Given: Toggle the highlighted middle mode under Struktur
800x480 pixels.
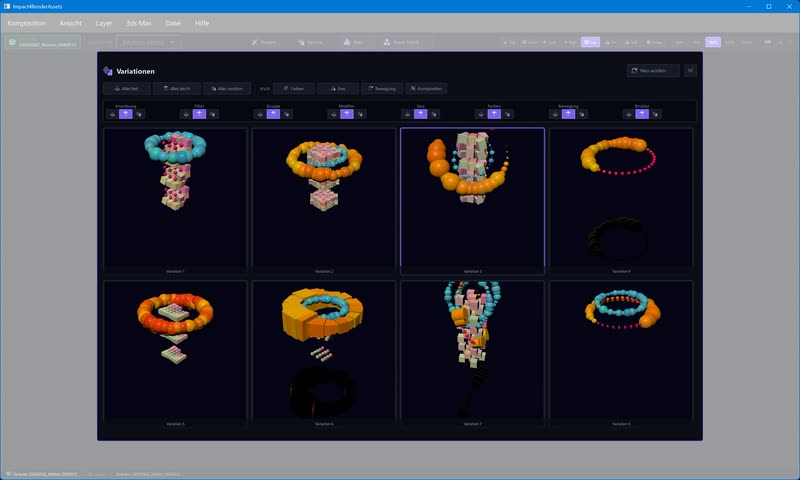Looking at the screenshot, I should point(642,114).
